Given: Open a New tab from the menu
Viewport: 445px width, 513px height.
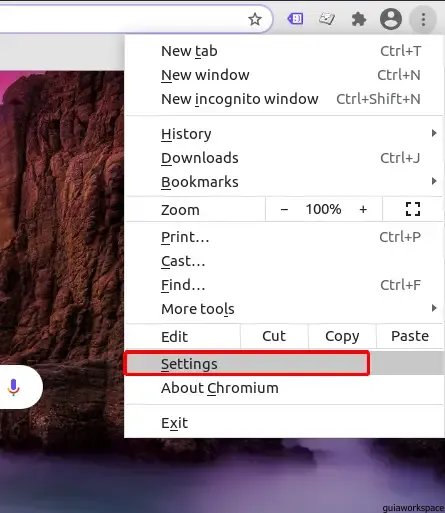Looking at the screenshot, I should (x=284, y=51).
